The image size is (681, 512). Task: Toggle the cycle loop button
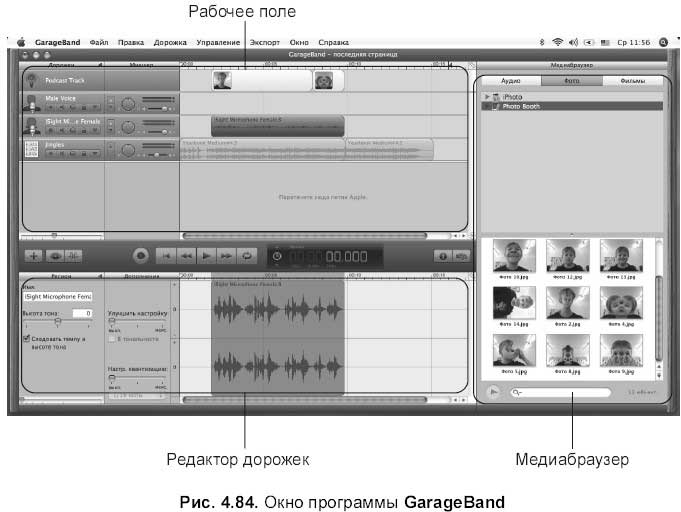(247, 256)
